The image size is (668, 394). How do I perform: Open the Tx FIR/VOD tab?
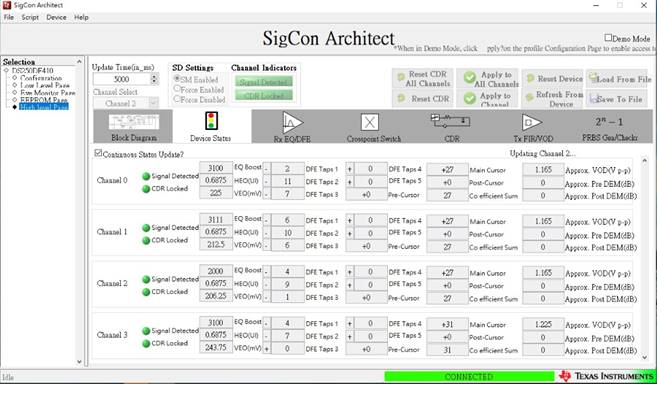(x=533, y=127)
